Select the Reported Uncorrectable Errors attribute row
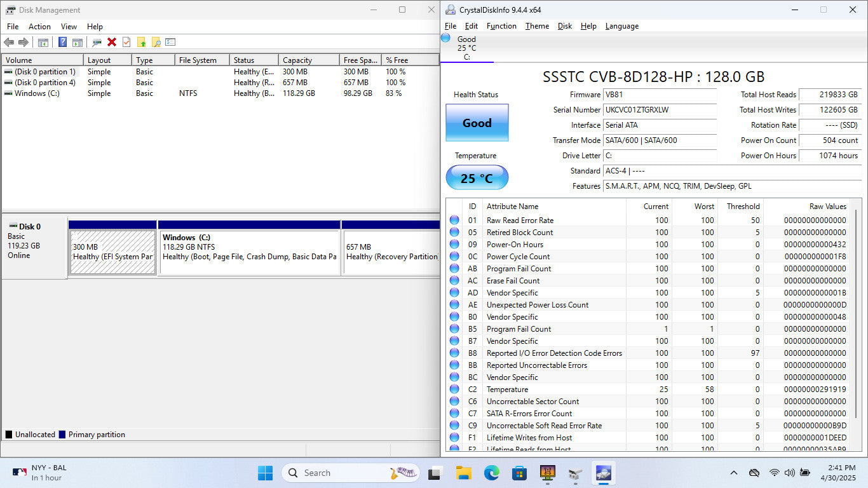The height and width of the screenshot is (488, 868). point(649,365)
